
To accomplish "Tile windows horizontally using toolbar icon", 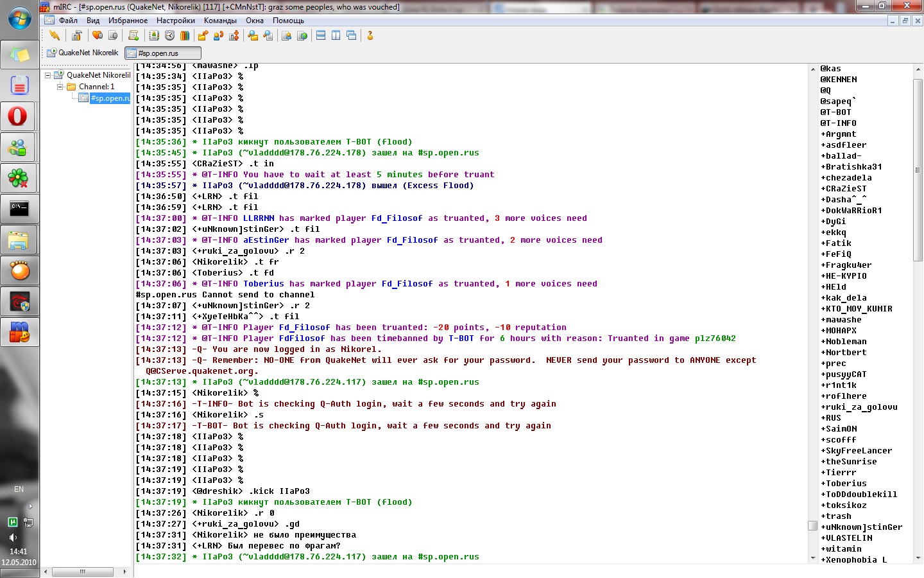I will (x=321, y=35).
